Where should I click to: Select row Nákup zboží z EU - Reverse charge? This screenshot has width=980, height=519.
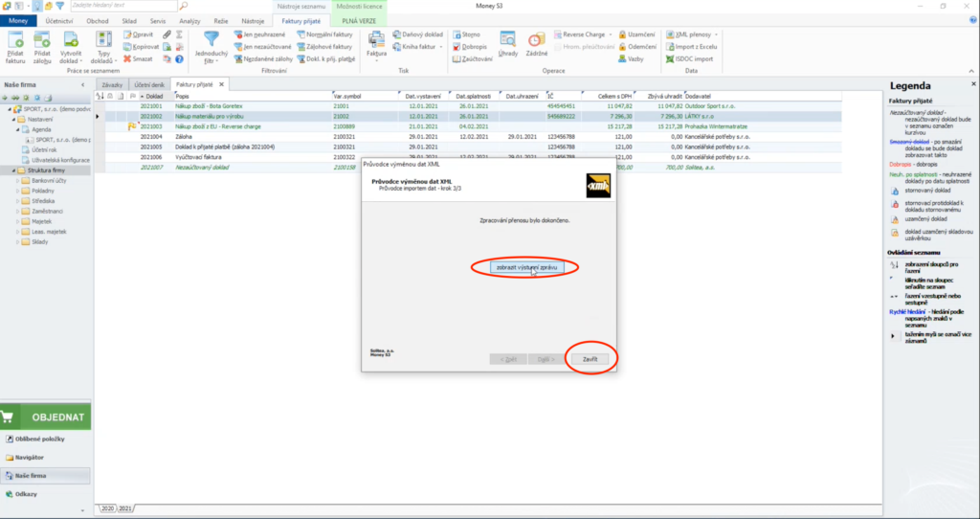click(467, 127)
